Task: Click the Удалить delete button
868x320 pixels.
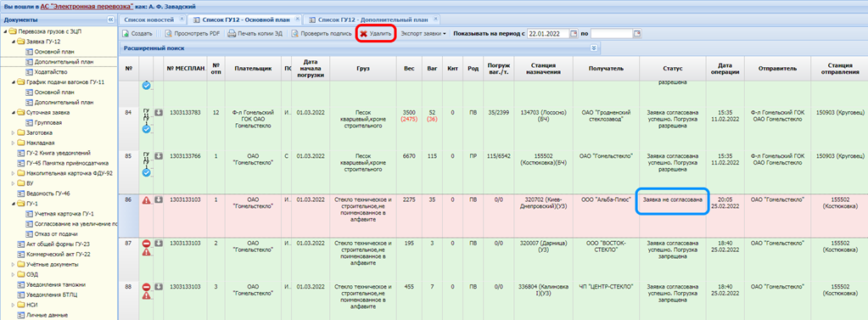Action: pos(375,34)
